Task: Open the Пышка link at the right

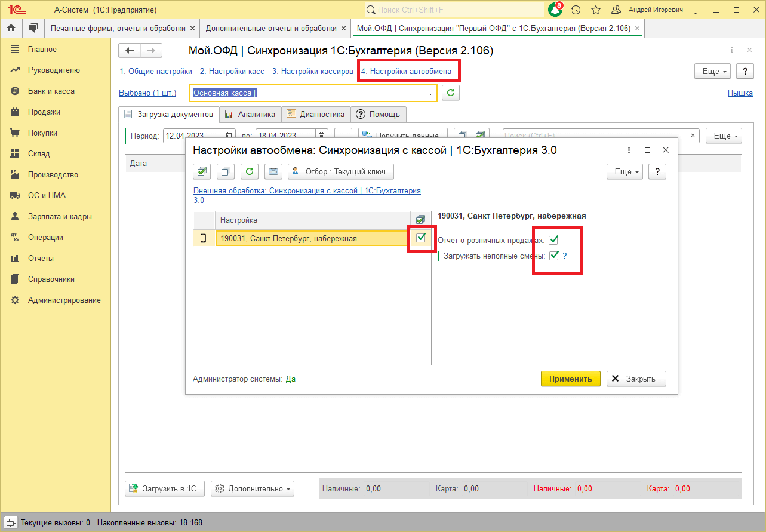Action: [740, 93]
